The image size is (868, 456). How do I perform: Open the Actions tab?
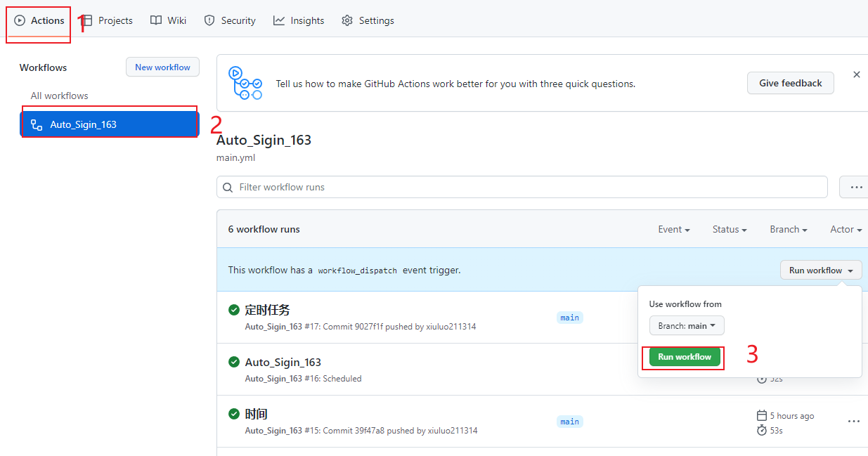coord(39,20)
